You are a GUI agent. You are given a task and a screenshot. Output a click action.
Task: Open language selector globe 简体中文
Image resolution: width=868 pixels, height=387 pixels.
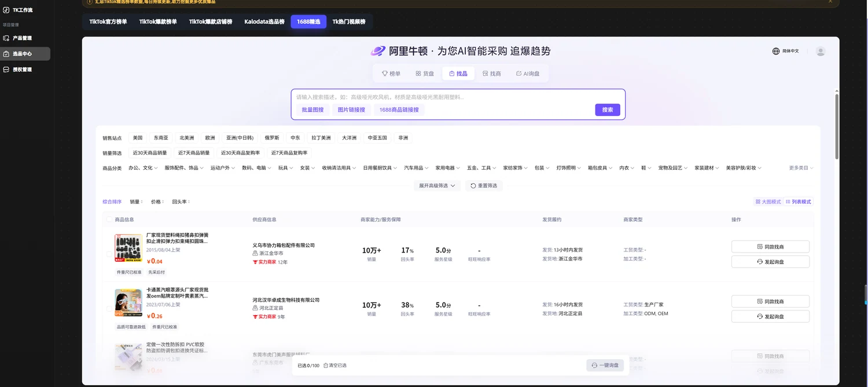coord(785,51)
